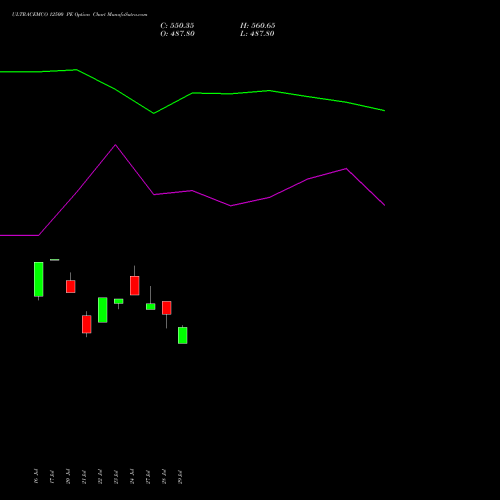Click the 23 Jul date axis label
The image size is (500, 500).
tap(116, 476)
